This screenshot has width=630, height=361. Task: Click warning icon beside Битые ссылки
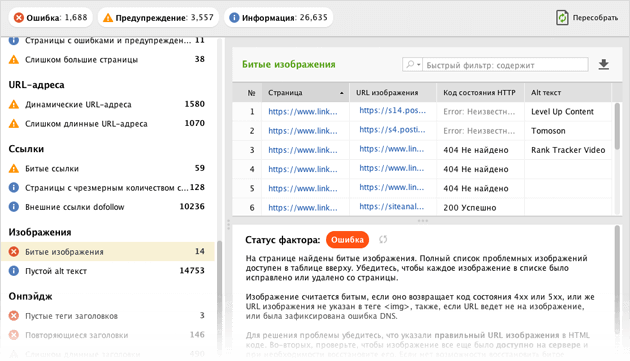(x=14, y=168)
